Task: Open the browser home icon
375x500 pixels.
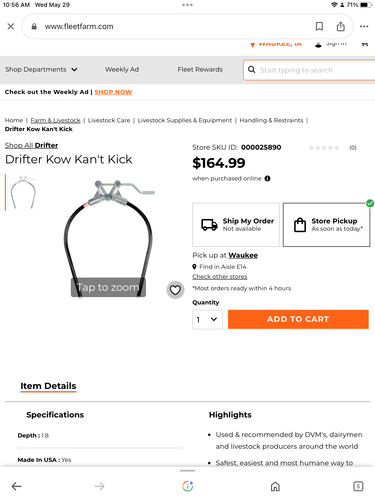Action: point(275,487)
